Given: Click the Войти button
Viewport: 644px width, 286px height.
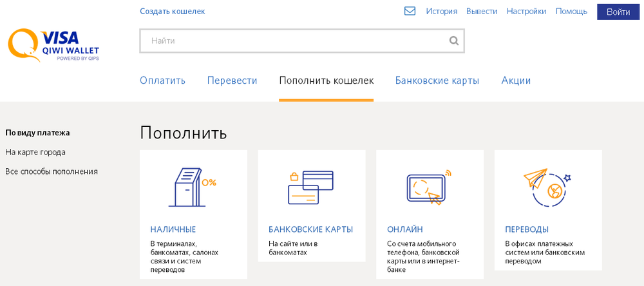Looking at the screenshot, I should [x=618, y=12].
